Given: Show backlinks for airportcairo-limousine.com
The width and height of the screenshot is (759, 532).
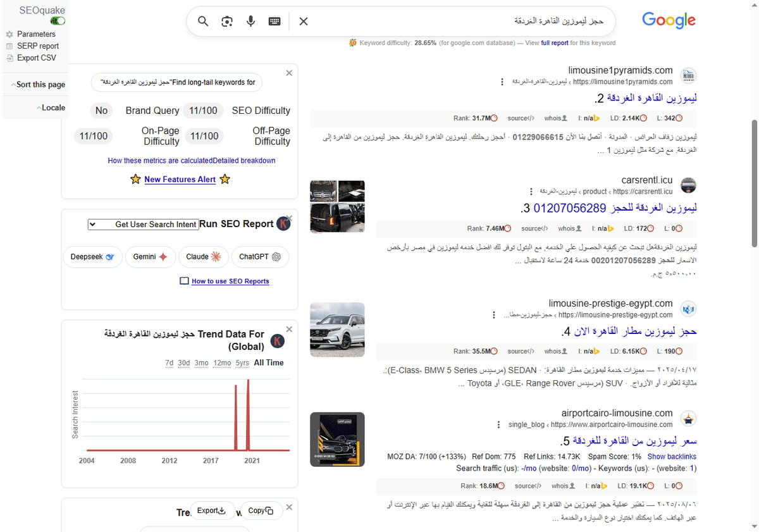Looking at the screenshot, I should (672, 456).
